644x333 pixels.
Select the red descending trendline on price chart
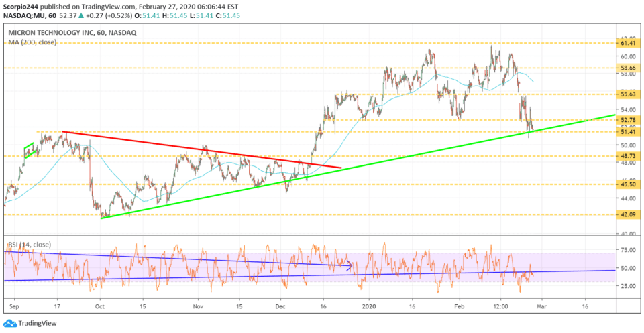[x=201, y=149]
